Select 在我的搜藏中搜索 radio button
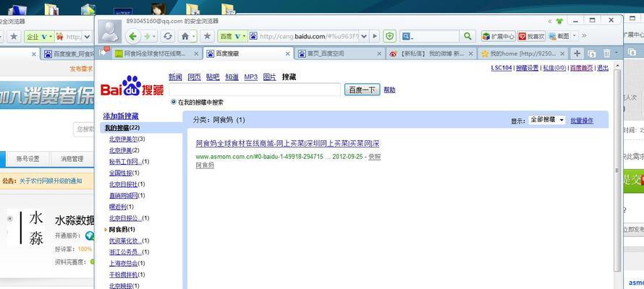The image size is (644, 289). pos(174,102)
